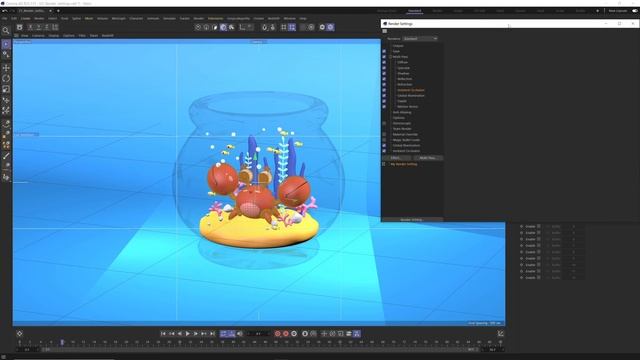Toggle the Reflection pass checkbox
Image resolution: width=640 pixels, height=360 pixels.
[x=384, y=79]
